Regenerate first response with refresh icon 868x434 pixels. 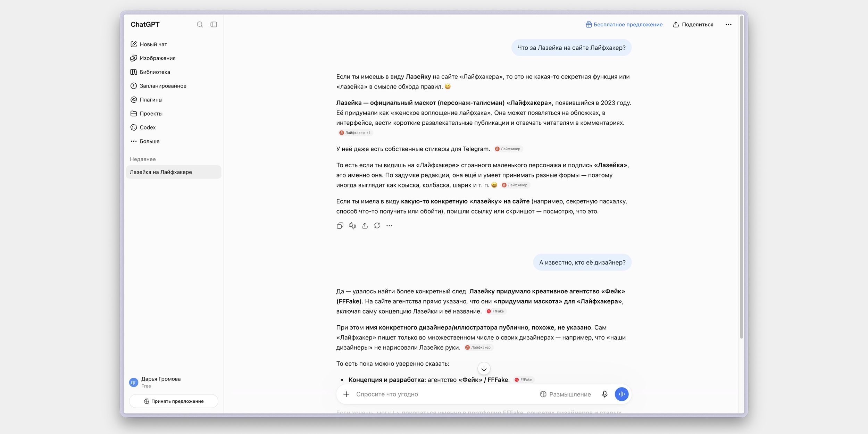(x=377, y=226)
